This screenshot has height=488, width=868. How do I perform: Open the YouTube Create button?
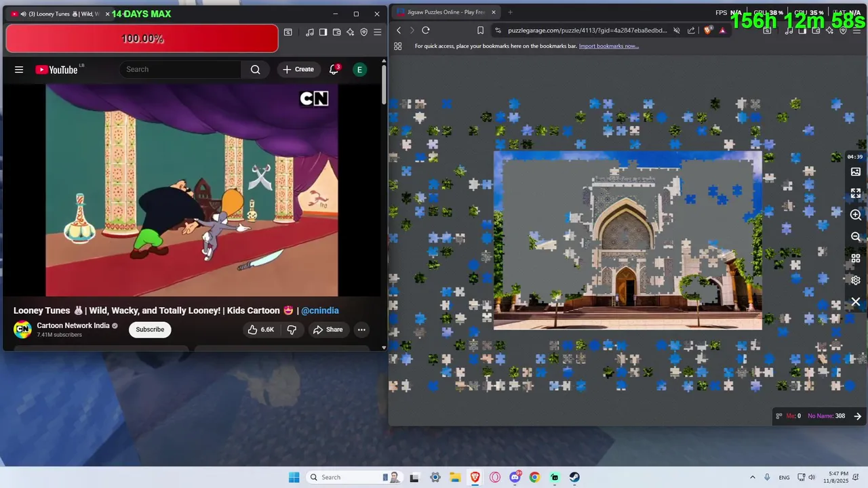click(298, 69)
